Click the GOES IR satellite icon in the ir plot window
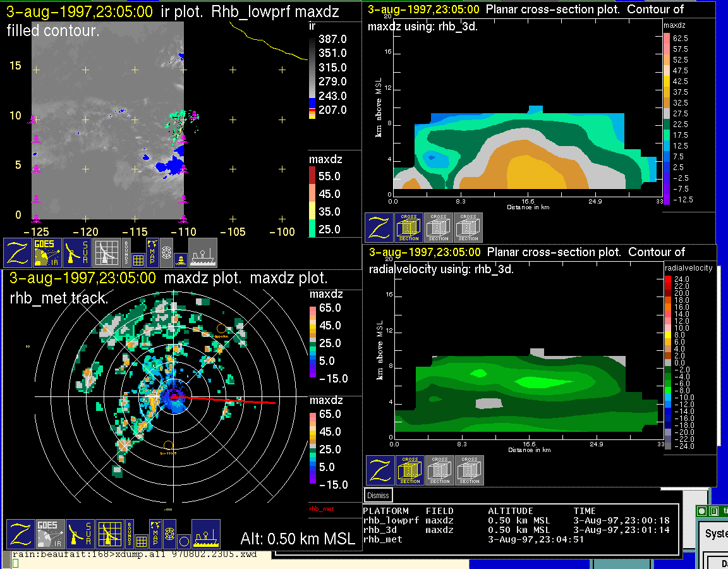The image size is (728, 569). pyautogui.click(x=47, y=253)
